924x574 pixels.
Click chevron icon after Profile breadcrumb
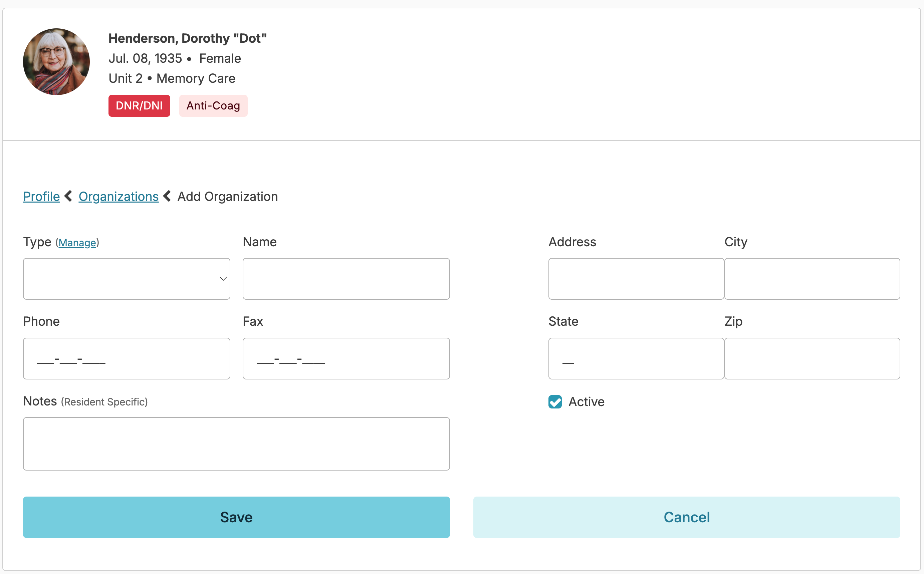(69, 196)
